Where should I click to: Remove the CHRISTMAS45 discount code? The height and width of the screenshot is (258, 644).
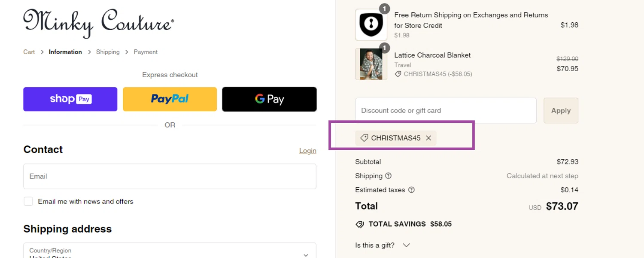click(428, 138)
